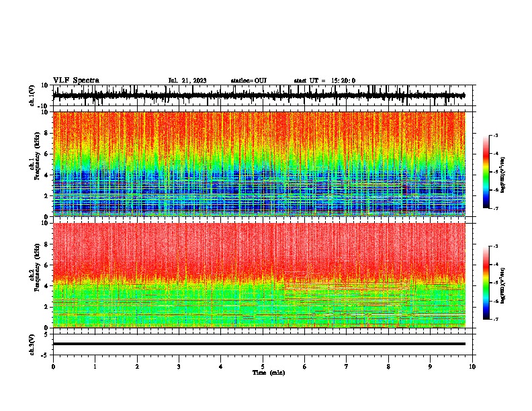Click time axis tick label "8"
This screenshot has width=532, height=411.
pyautogui.click(x=388, y=367)
